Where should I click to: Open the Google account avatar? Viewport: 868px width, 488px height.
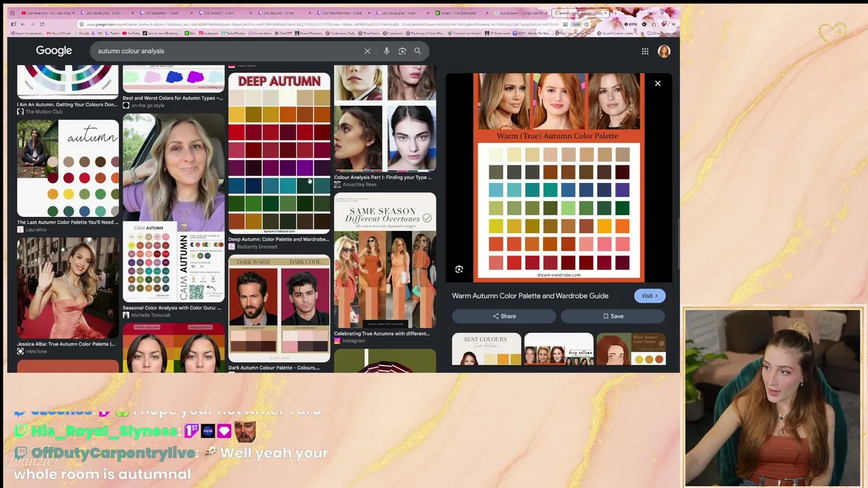(x=664, y=51)
